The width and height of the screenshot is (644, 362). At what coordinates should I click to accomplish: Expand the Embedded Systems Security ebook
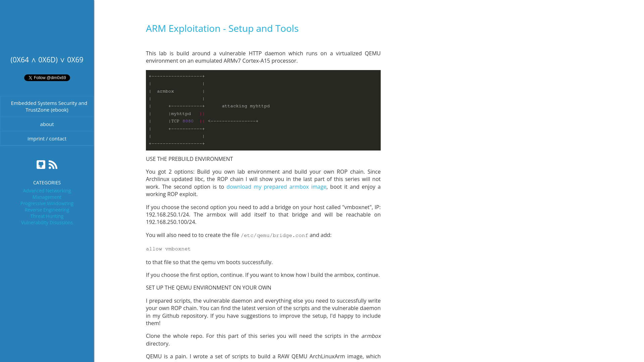47,106
